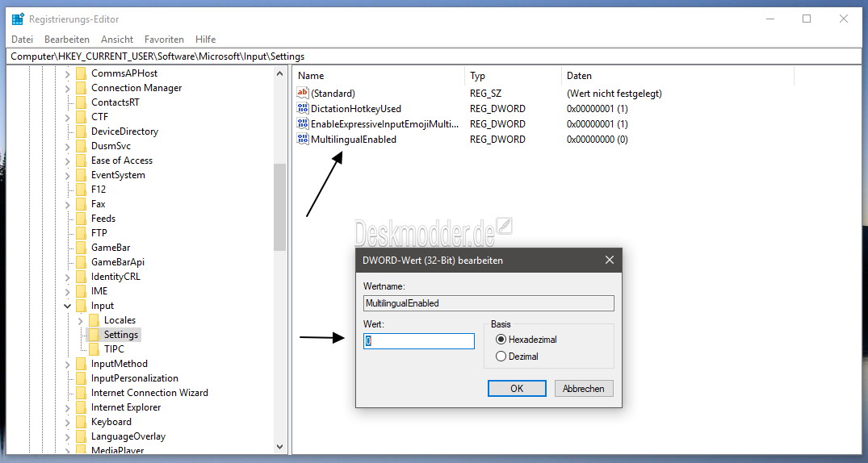Open the Bearbeiten menu
Screen dimensions: 868x463
tap(67, 40)
